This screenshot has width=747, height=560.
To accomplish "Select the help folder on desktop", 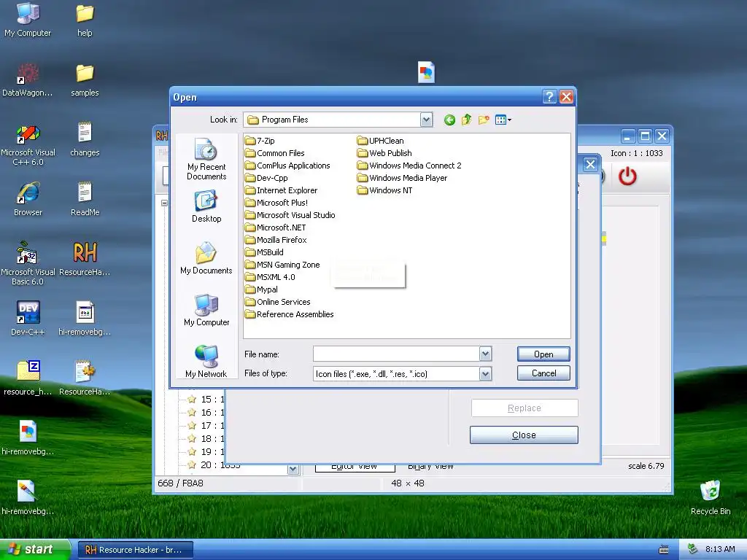I will click(85, 20).
